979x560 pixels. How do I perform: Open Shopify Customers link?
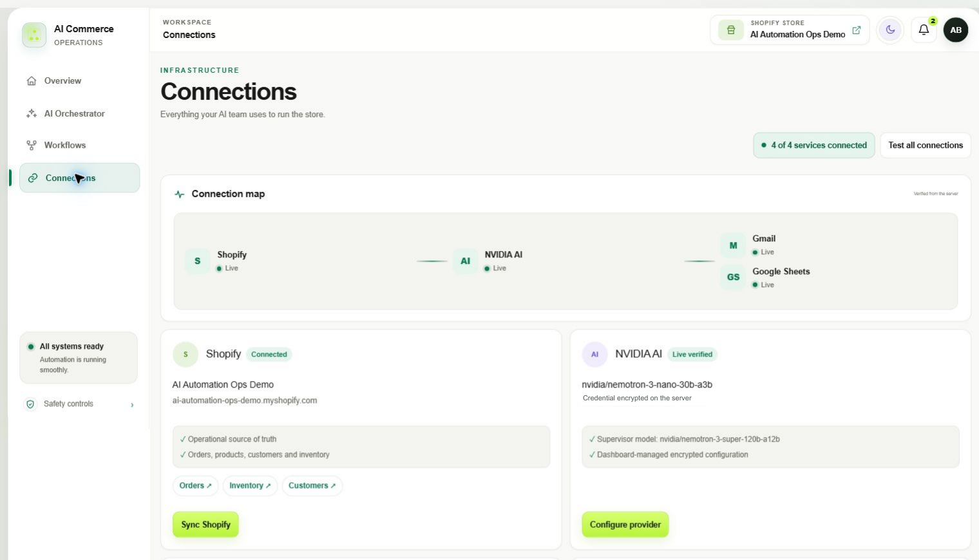[312, 486]
